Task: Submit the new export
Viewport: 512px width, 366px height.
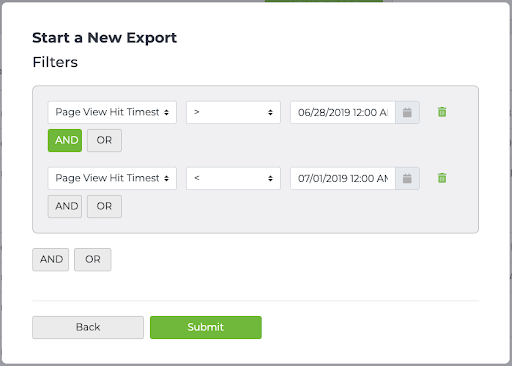Action: tap(206, 327)
